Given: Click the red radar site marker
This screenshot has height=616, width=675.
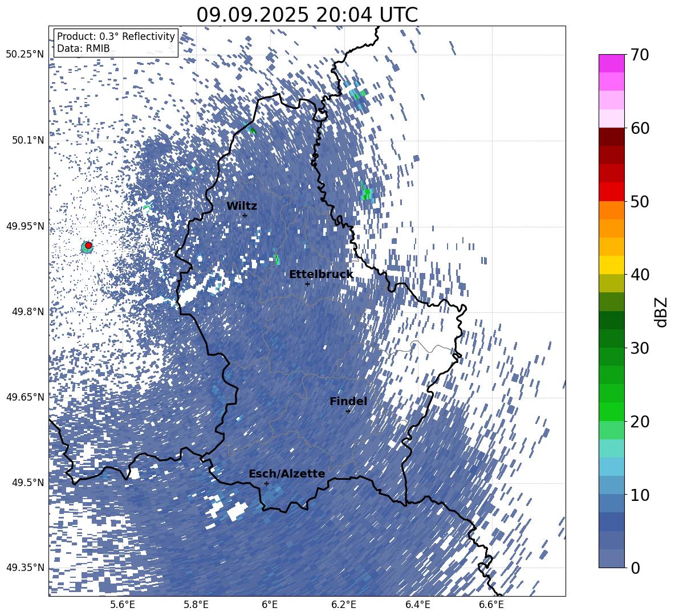Looking at the screenshot, I should (x=88, y=245).
